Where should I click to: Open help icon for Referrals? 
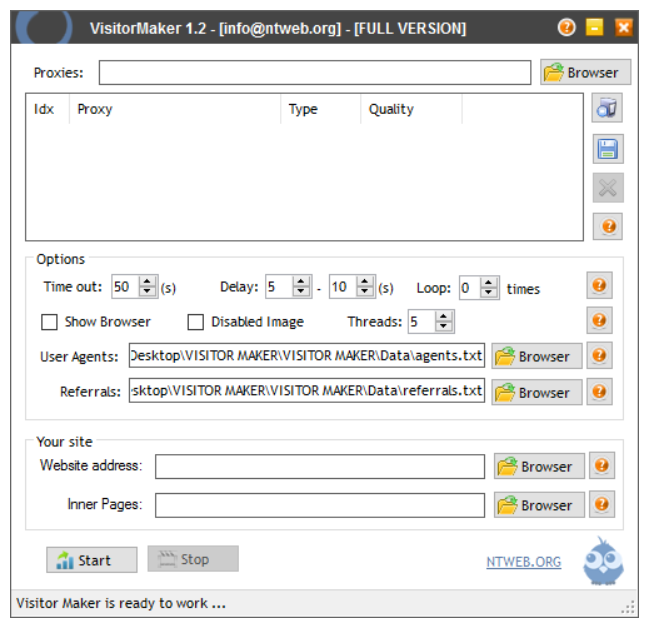599,391
